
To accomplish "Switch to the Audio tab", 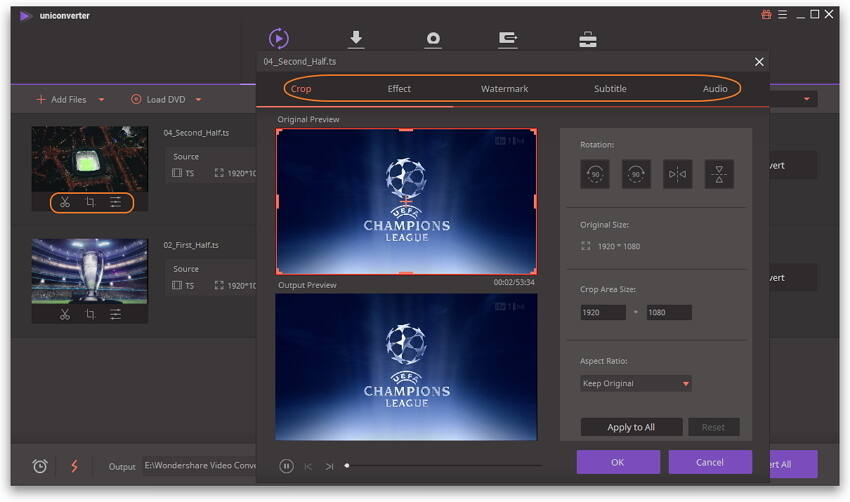I will tap(715, 88).
